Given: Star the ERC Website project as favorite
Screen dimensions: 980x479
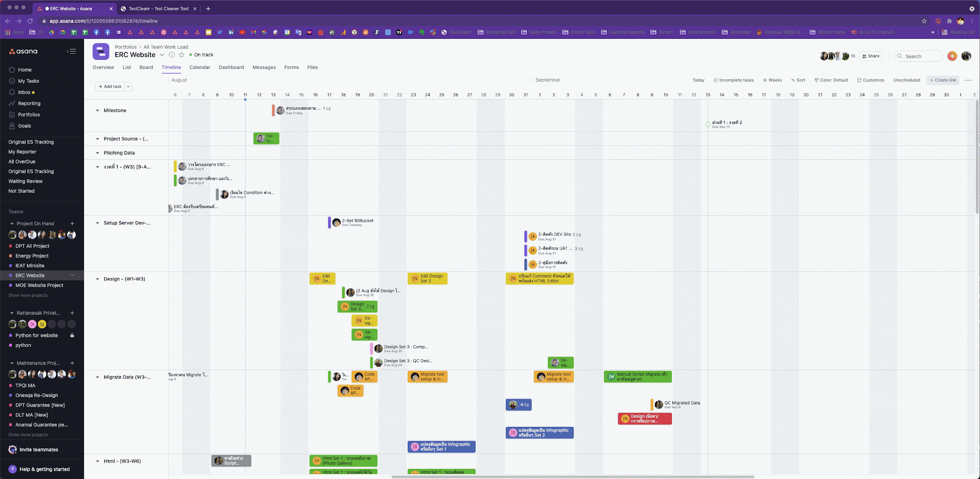Looking at the screenshot, I should coord(181,55).
